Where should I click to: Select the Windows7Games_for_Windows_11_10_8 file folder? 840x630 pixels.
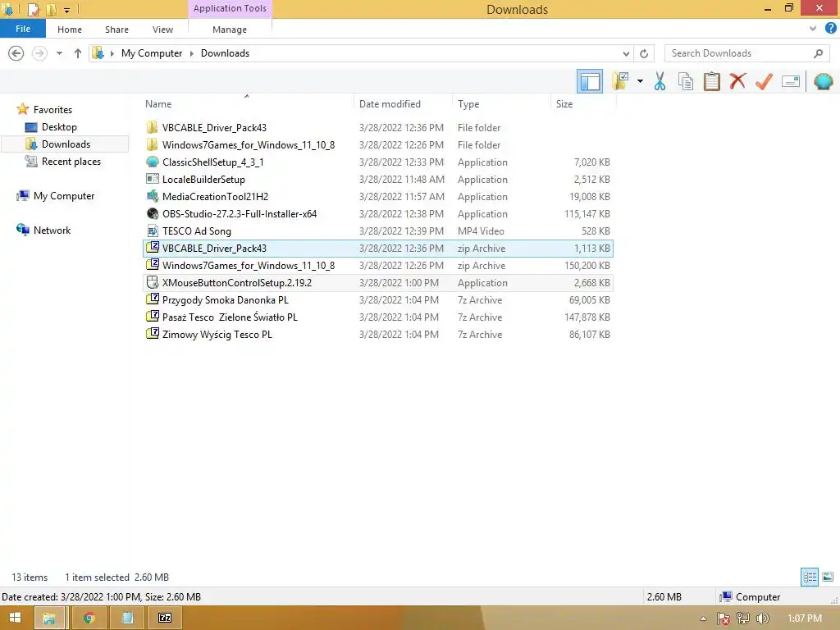(x=378, y=144)
